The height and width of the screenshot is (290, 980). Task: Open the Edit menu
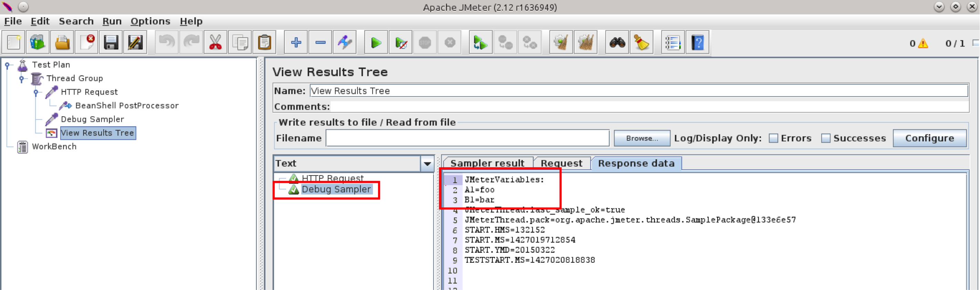coord(40,21)
